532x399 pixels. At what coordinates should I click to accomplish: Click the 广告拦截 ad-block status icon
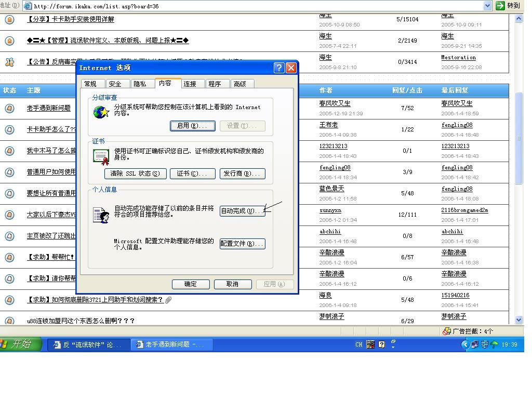point(447,331)
